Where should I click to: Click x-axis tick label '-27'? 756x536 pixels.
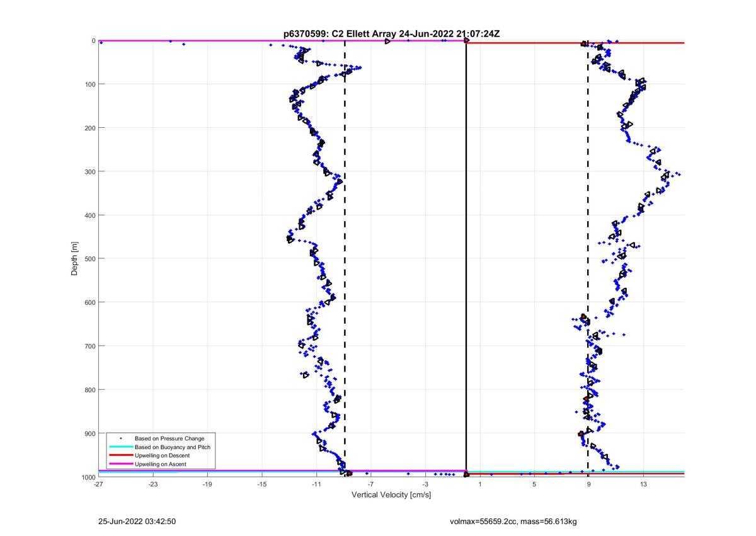[98, 484]
